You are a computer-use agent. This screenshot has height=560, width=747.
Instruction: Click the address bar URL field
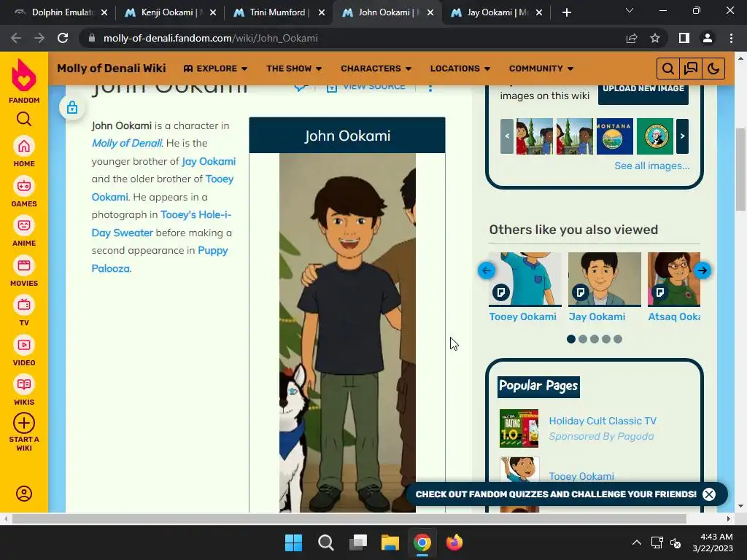tap(352, 38)
